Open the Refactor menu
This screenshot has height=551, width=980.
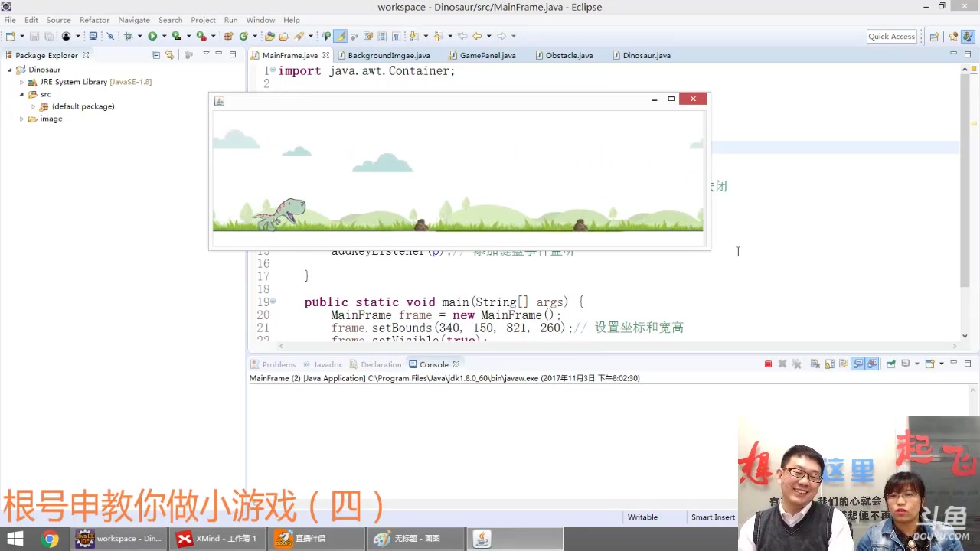[x=94, y=20]
